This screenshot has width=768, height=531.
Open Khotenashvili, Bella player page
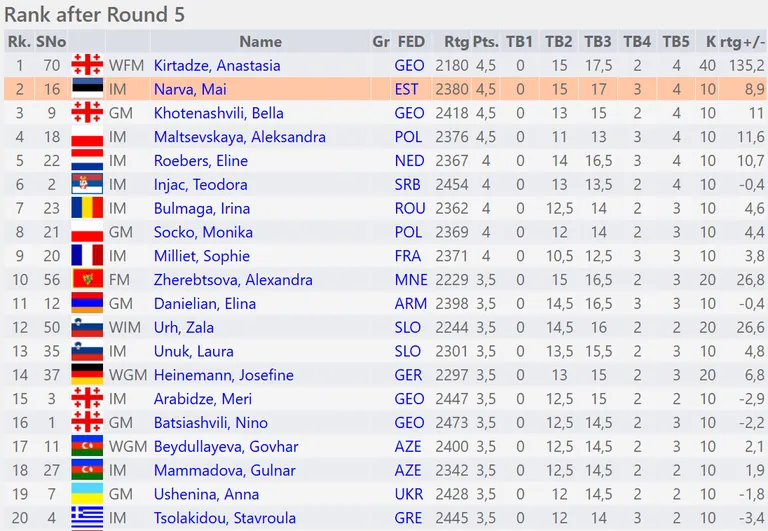pyautogui.click(x=218, y=113)
